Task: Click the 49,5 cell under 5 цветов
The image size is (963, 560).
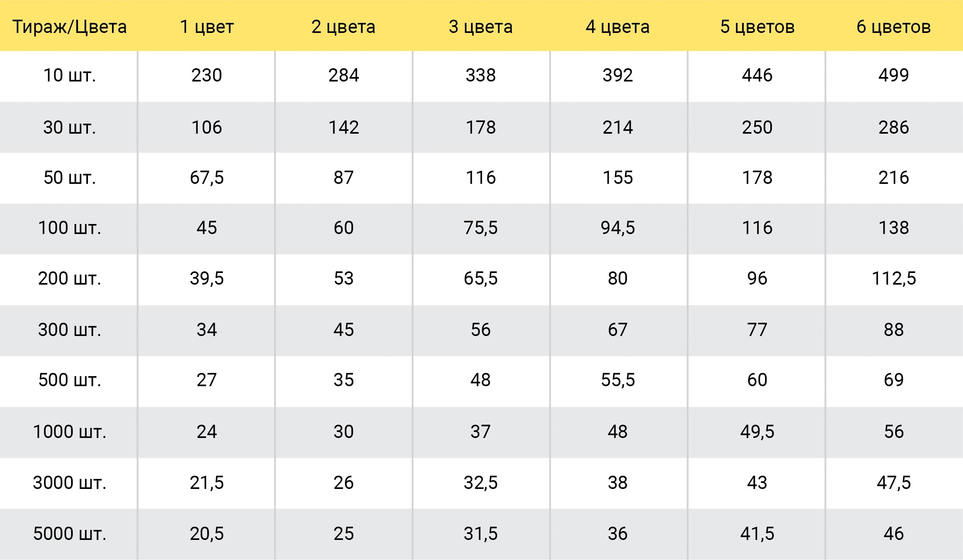Action: tap(757, 432)
